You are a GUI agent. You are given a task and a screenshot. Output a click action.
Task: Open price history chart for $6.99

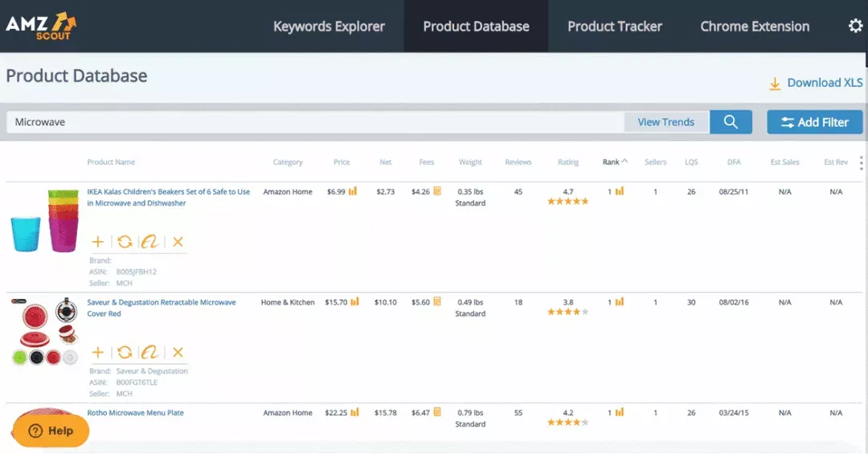click(353, 191)
